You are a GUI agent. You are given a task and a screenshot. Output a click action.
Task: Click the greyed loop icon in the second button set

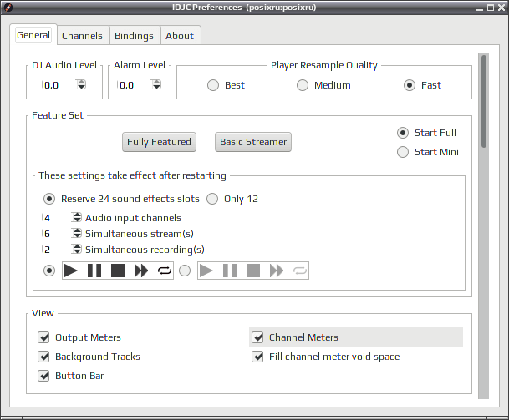[299, 271]
